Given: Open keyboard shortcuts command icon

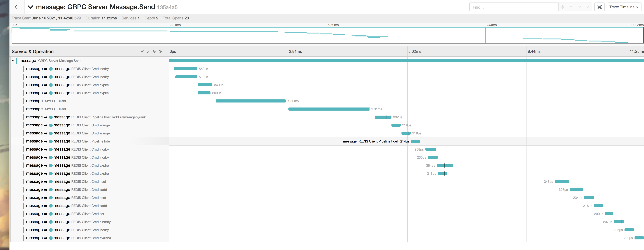Looking at the screenshot, I should pyautogui.click(x=599, y=7).
